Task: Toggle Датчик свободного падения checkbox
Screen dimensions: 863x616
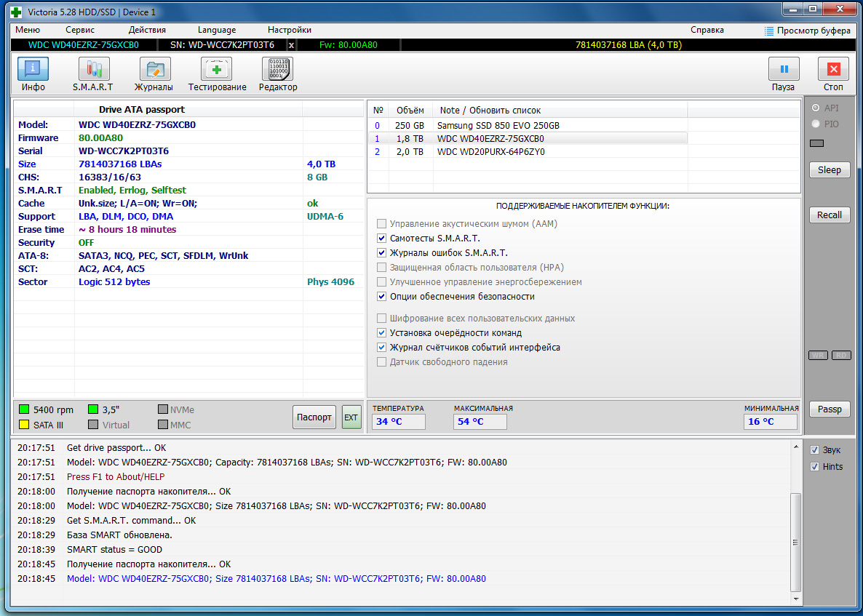Action: [x=381, y=362]
